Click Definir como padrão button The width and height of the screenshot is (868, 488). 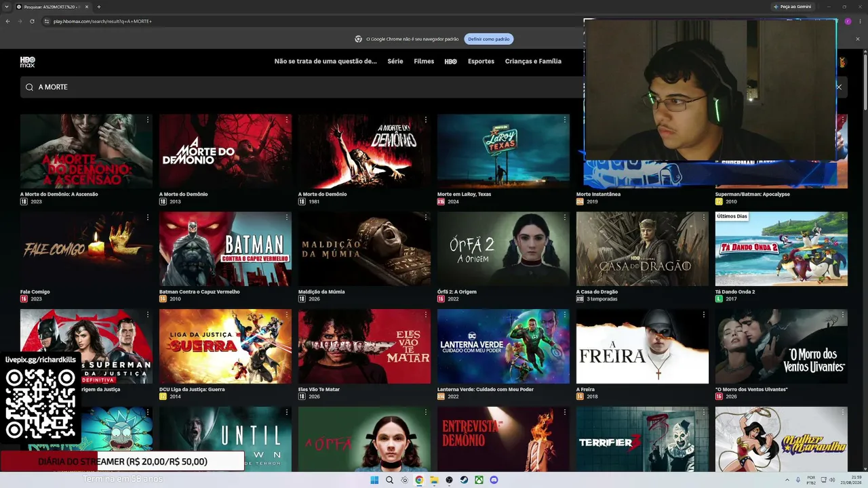(x=488, y=39)
